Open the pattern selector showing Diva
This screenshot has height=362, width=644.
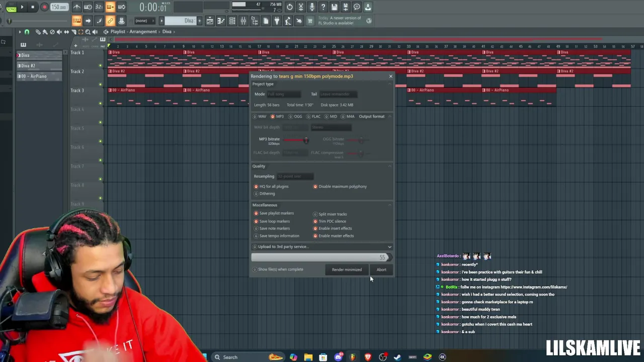(x=180, y=21)
